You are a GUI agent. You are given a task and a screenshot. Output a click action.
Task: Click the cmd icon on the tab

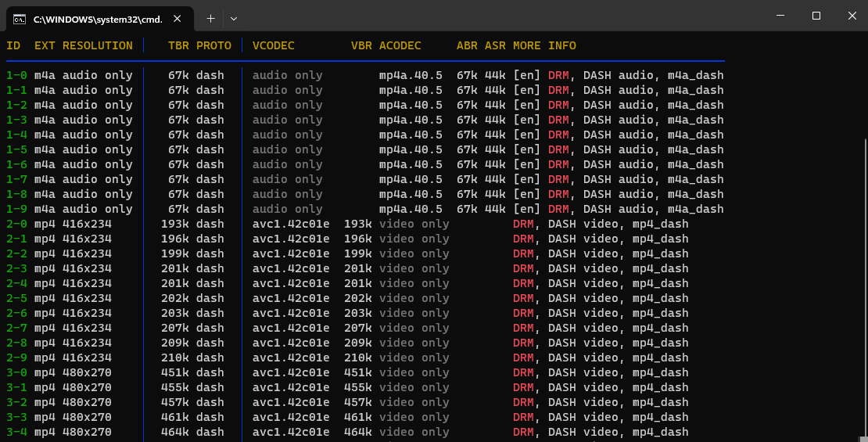(x=20, y=18)
